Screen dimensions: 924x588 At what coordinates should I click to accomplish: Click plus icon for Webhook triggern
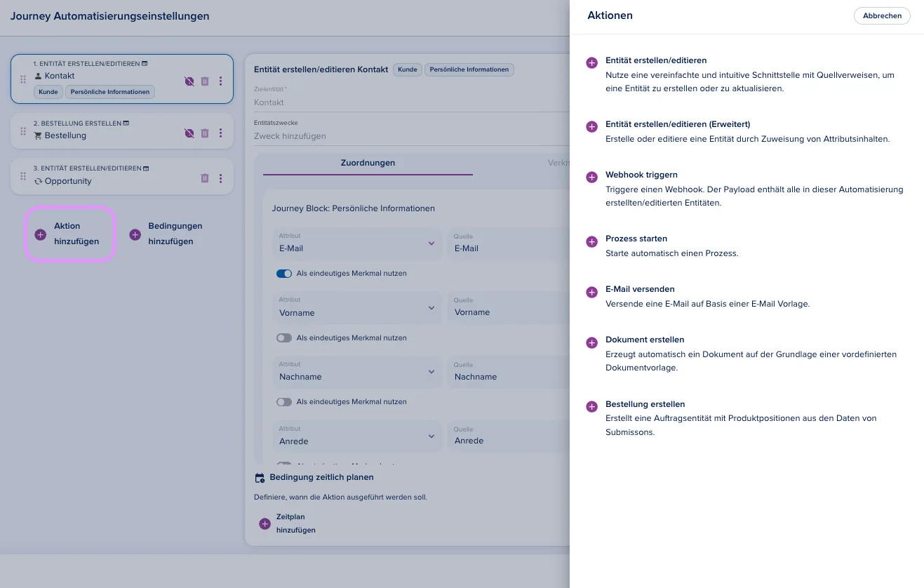coord(591,177)
